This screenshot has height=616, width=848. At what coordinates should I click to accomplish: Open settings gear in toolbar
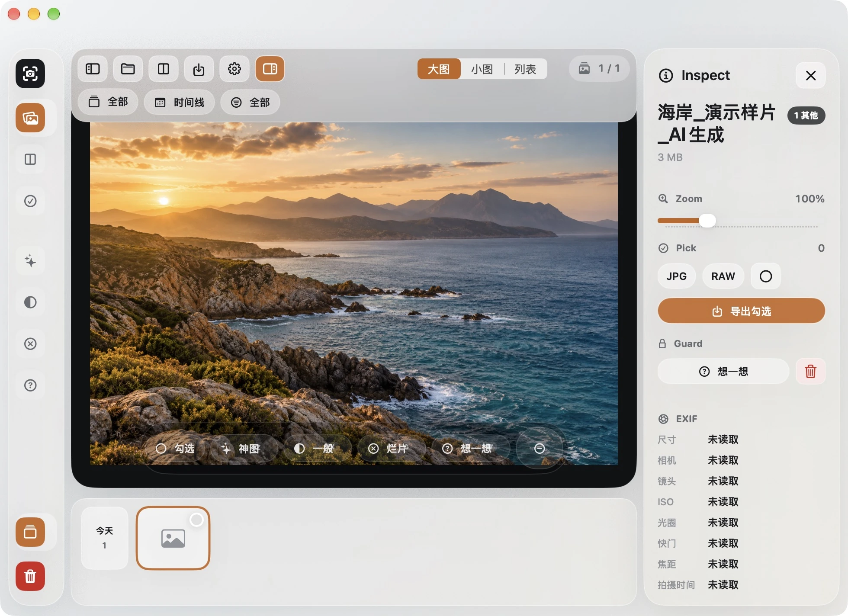(234, 69)
